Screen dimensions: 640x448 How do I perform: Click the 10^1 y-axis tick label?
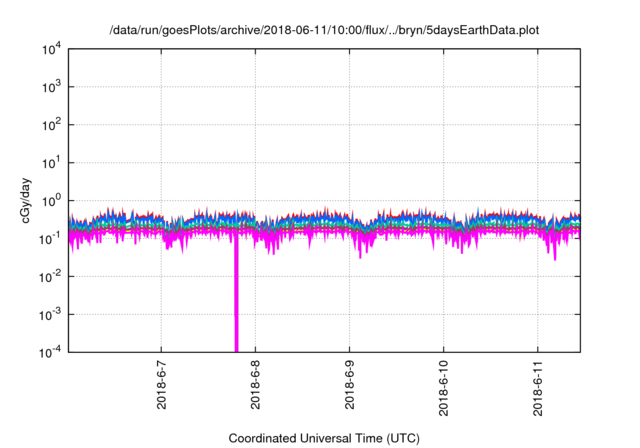coord(51,163)
